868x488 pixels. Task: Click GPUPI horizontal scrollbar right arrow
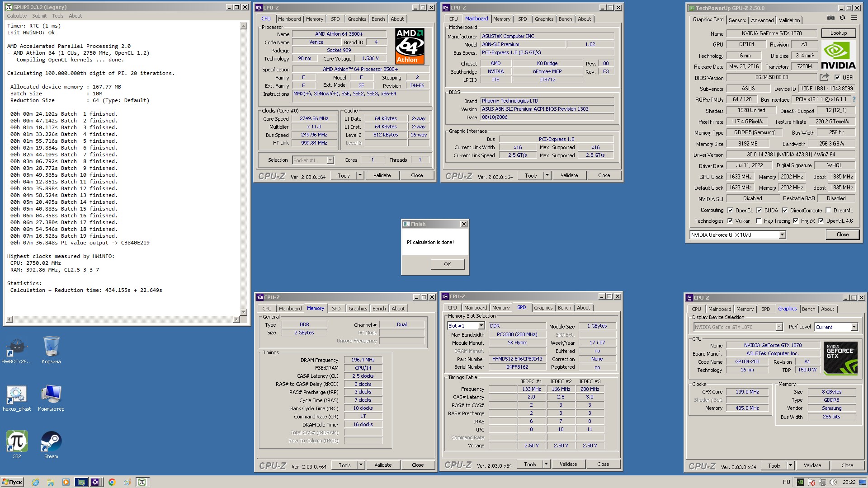click(x=236, y=319)
